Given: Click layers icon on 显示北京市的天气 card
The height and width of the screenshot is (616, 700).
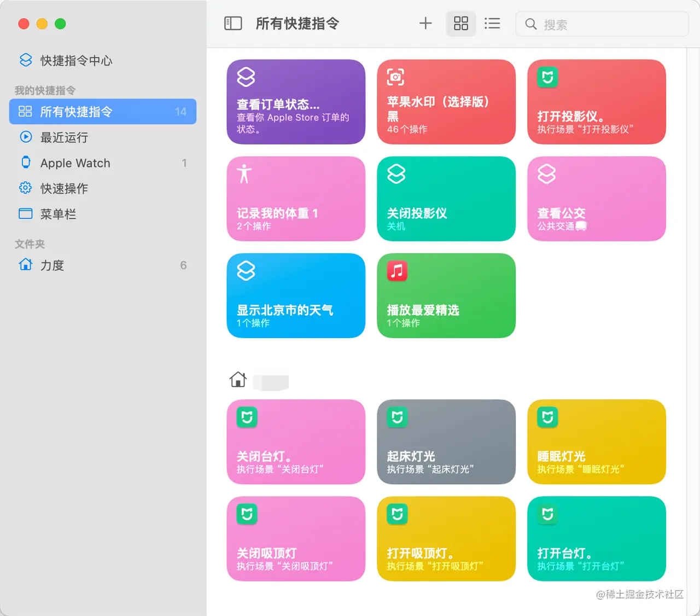Looking at the screenshot, I should pos(246,271).
